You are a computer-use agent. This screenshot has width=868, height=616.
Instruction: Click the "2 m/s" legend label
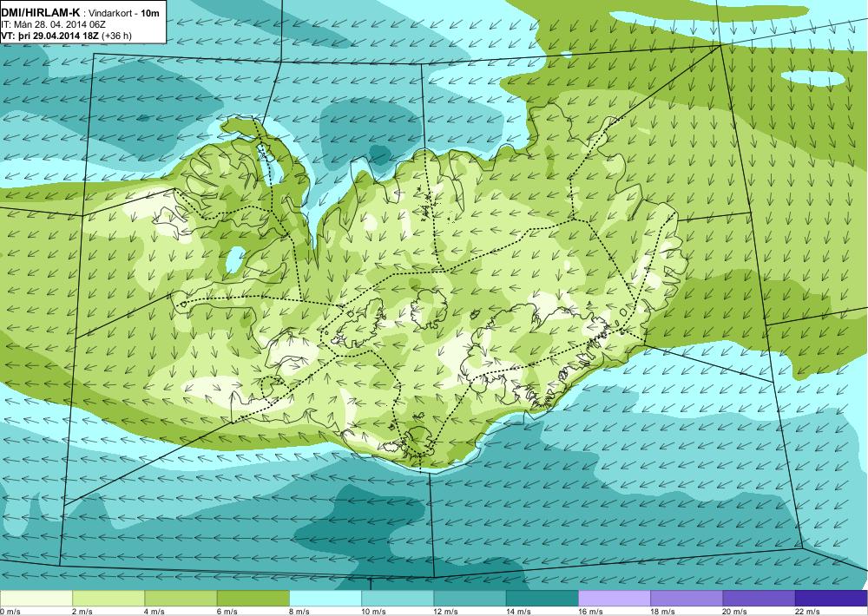[x=82, y=611]
